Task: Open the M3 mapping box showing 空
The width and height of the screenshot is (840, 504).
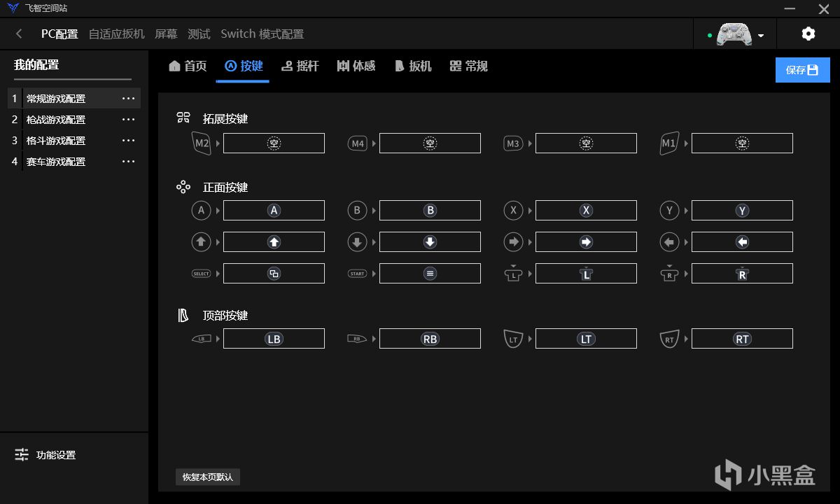Action: [586, 143]
